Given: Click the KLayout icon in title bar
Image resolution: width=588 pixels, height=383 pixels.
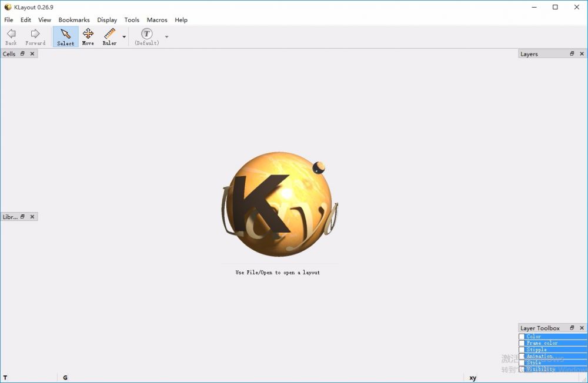Looking at the screenshot, I should pyautogui.click(x=8, y=7).
